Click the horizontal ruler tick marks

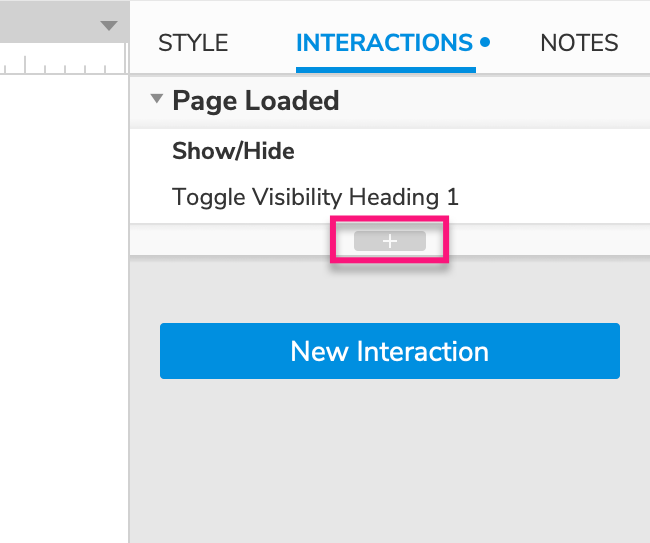click(62, 65)
